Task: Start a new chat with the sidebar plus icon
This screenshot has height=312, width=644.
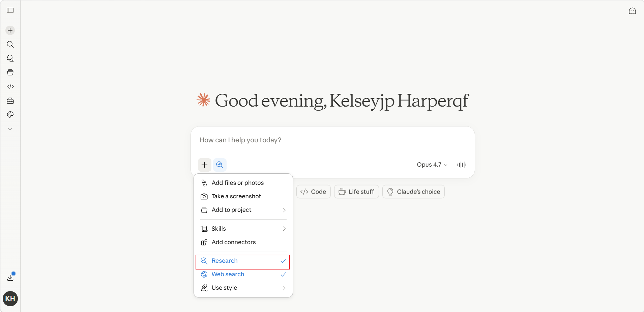Action: tap(10, 30)
